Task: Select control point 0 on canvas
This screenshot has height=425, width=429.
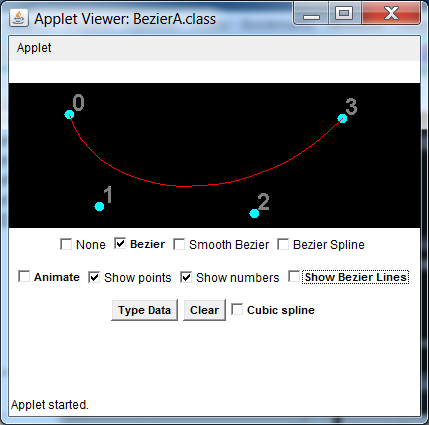Action: [69, 114]
